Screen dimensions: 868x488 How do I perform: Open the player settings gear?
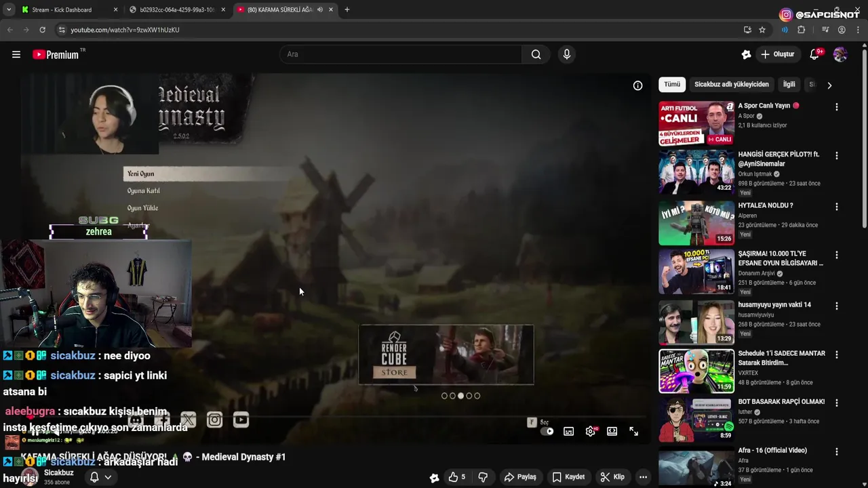click(591, 432)
